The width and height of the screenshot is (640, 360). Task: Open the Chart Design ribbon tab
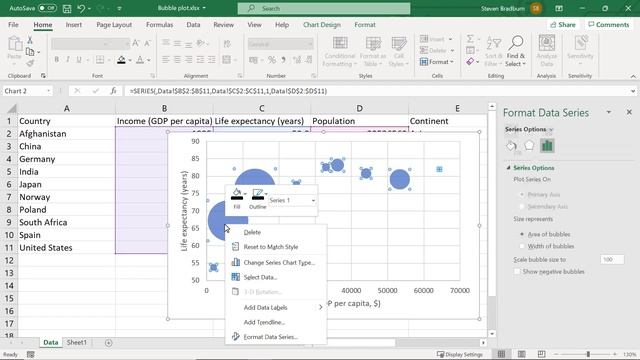click(322, 25)
